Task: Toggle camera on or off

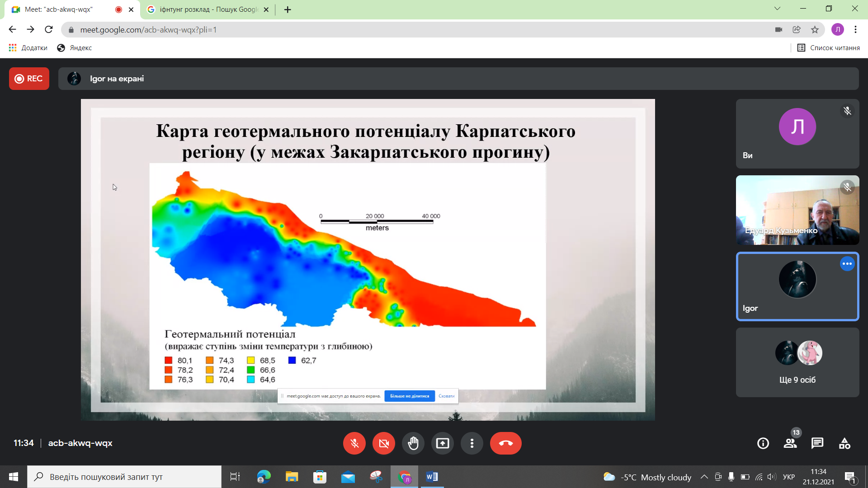Action: pyautogui.click(x=383, y=443)
